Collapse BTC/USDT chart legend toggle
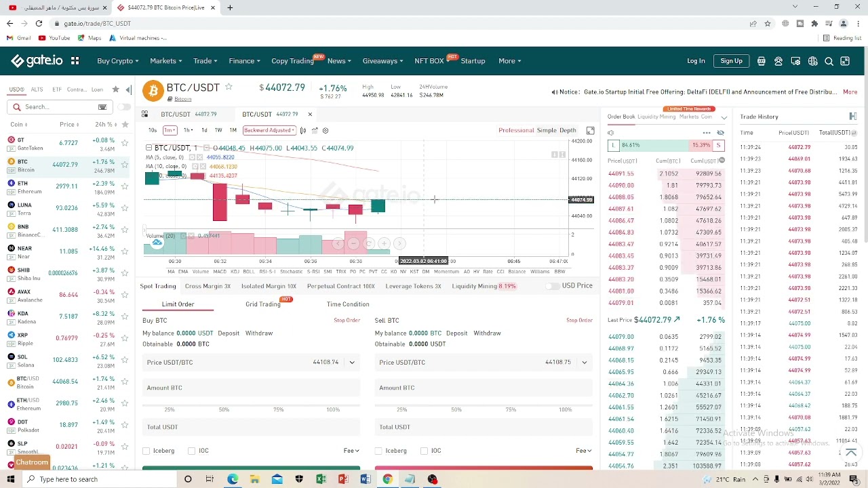868x488 pixels. 149,148
